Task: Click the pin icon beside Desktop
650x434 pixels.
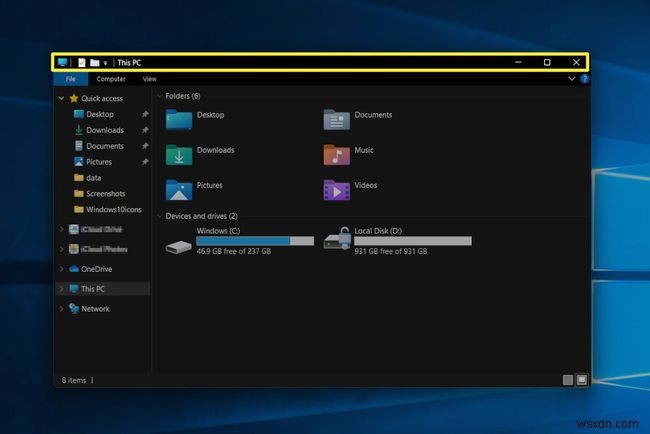Action: tap(145, 114)
